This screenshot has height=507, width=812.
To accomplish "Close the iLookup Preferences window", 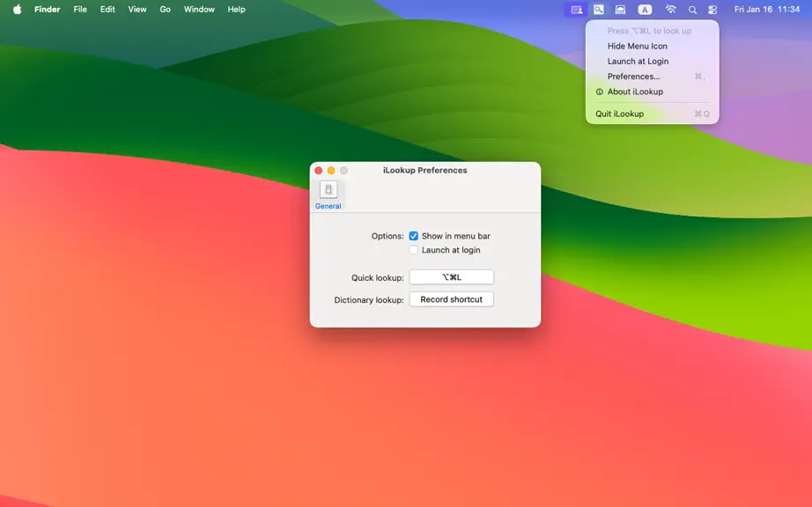I will tap(319, 170).
